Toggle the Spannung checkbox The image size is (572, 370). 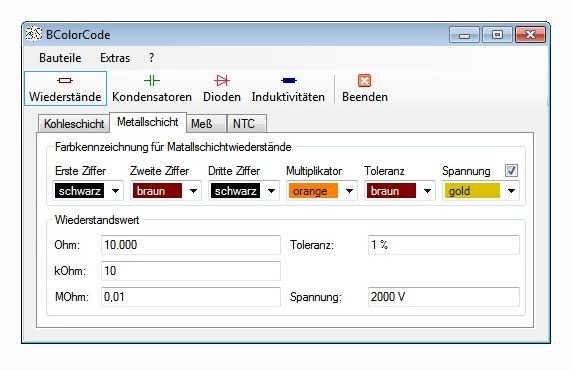pos(511,170)
